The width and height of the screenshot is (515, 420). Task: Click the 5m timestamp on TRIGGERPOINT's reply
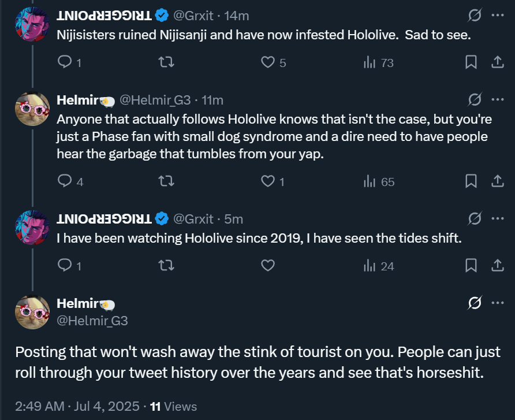pyautogui.click(x=233, y=218)
